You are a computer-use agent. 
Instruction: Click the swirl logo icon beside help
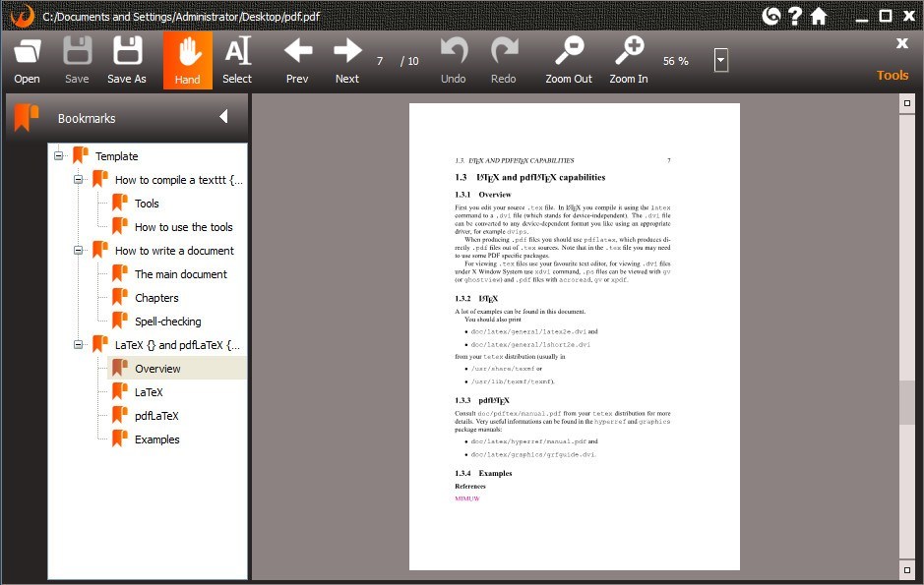point(771,16)
